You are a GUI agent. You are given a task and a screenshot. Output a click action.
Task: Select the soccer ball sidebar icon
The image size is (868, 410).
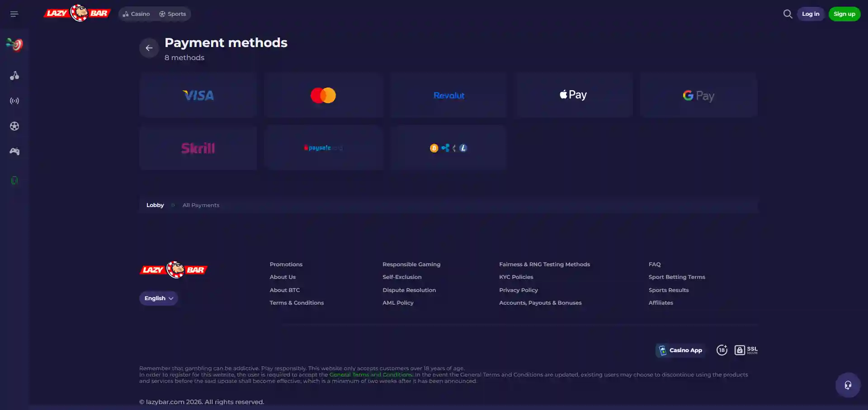pos(14,126)
